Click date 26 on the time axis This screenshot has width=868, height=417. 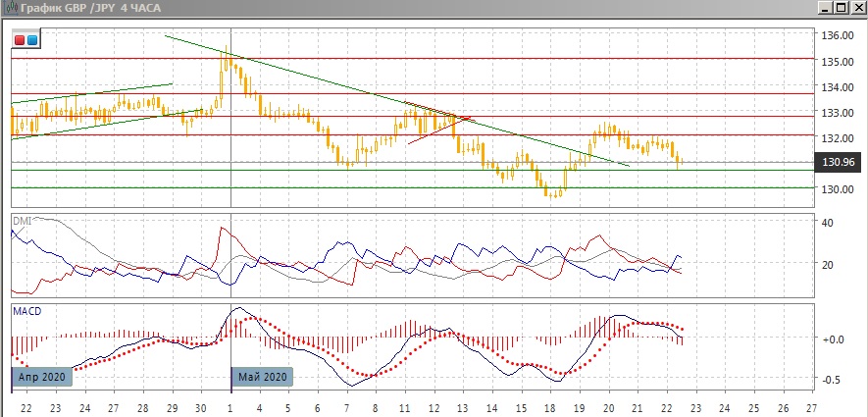tap(781, 406)
